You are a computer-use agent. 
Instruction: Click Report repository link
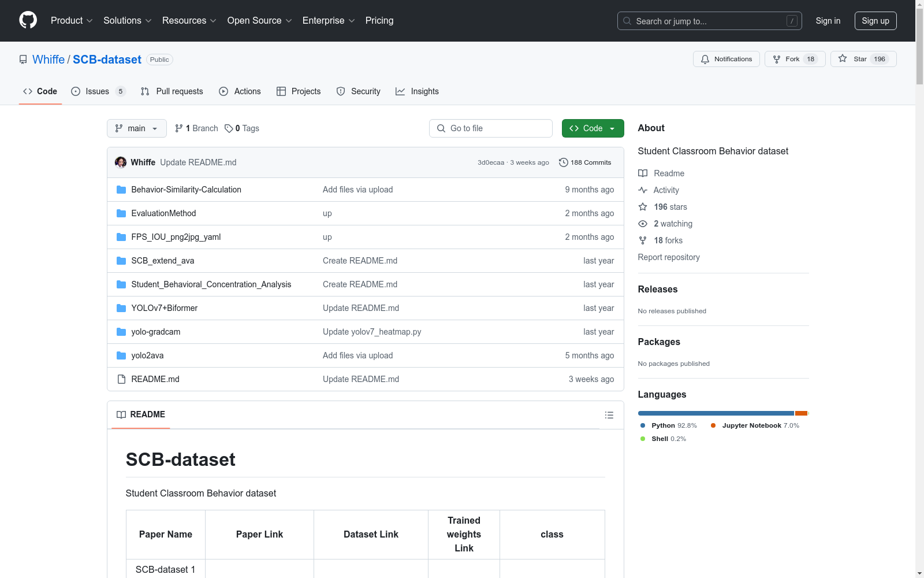point(669,257)
